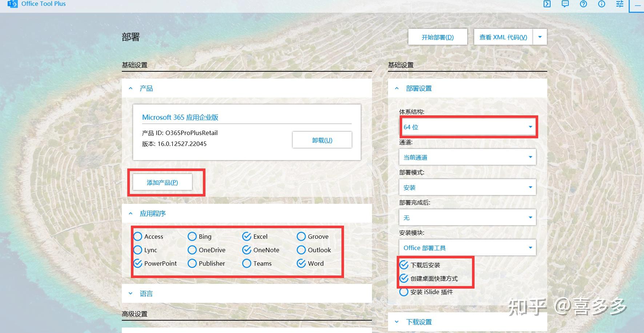
Task: Click the 查看 XML 代码(V) button
Action: pos(503,37)
